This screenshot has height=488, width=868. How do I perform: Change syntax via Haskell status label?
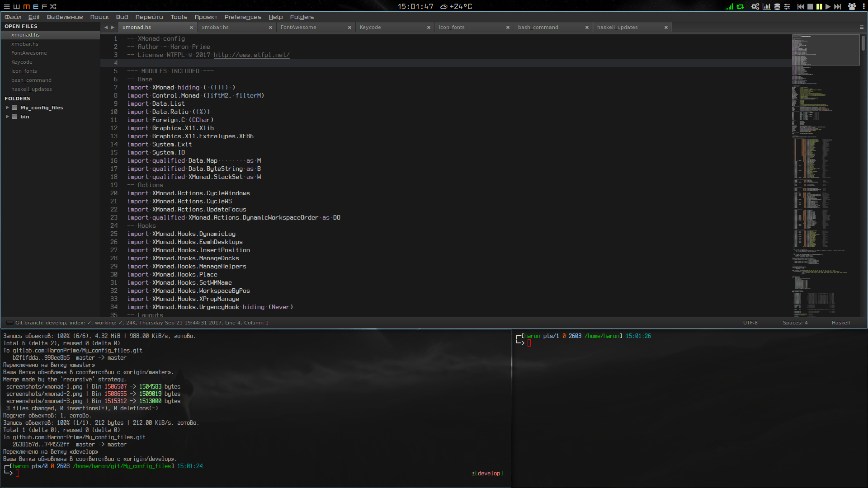[x=840, y=323]
